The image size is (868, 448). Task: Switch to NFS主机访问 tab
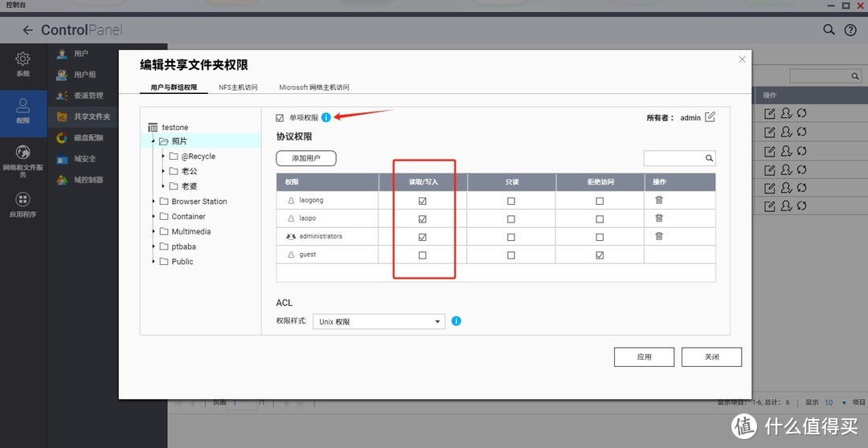click(x=238, y=88)
